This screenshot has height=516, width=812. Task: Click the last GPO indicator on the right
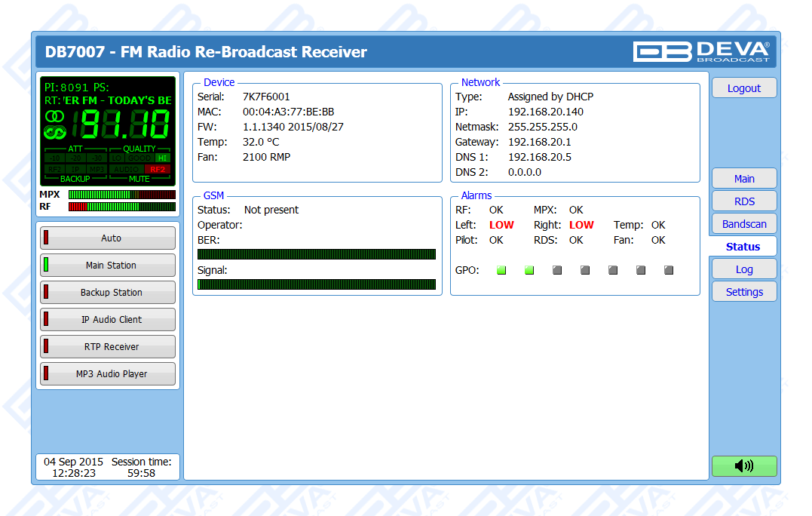(669, 270)
